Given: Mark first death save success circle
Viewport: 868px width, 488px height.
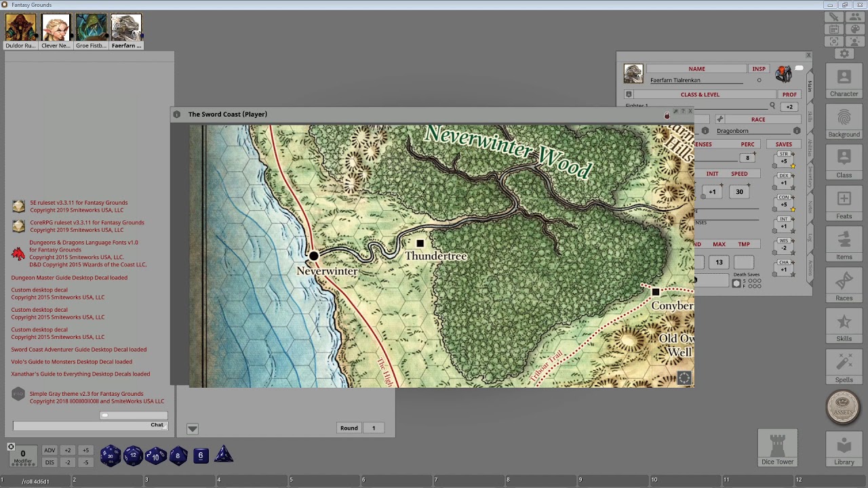Looking at the screenshot, I should [x=750, y=281].
